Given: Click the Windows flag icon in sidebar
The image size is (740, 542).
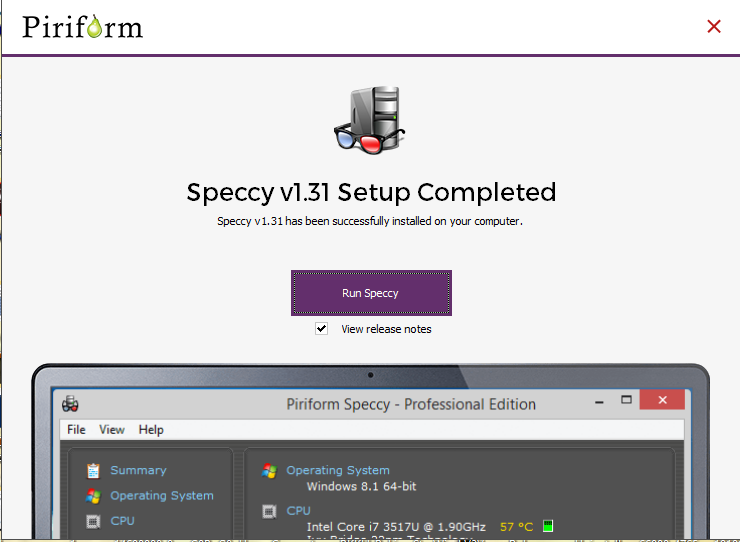Looking at the screenshot, I should pyautogui.click(x=93, y=496).
